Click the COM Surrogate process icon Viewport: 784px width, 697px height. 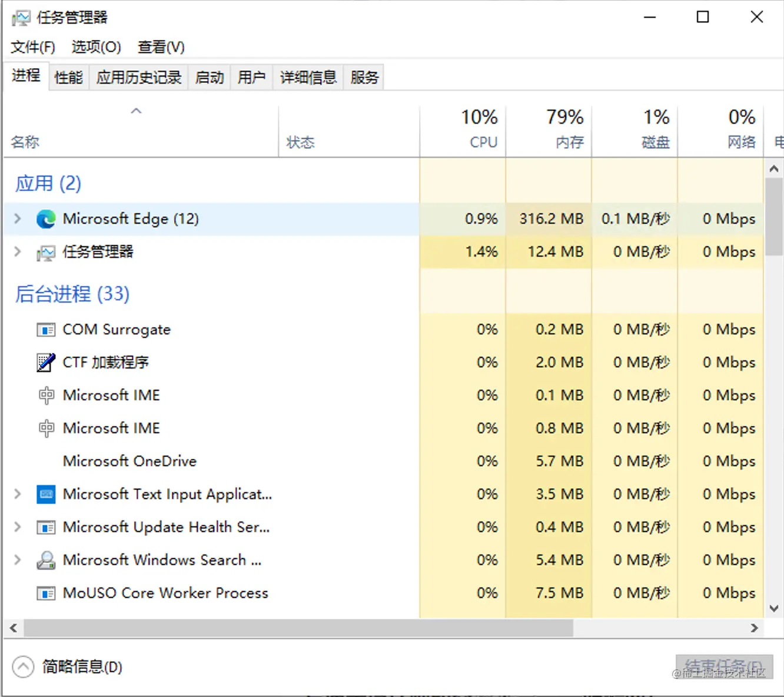click(x=46, y=330)
